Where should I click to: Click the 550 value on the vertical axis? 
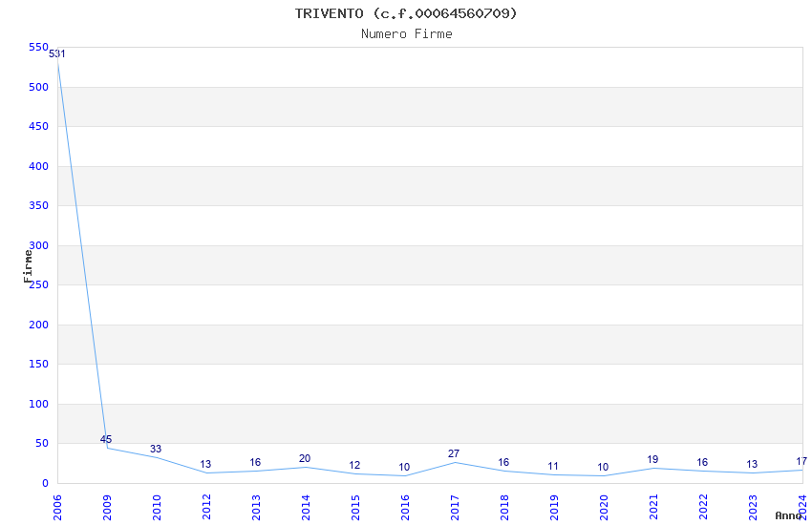coord(38,47)
